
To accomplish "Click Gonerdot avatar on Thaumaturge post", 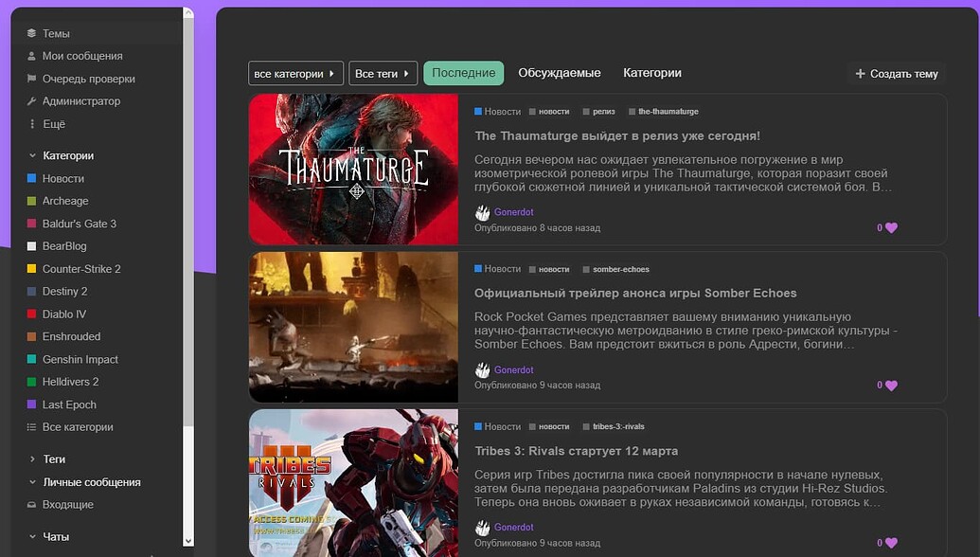I will pos(483,213).
